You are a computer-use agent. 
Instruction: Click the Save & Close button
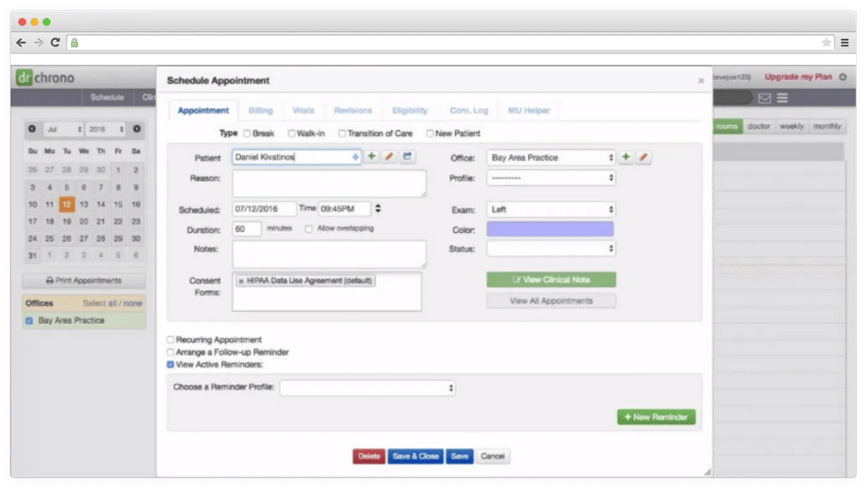click(x=416, y=457)
